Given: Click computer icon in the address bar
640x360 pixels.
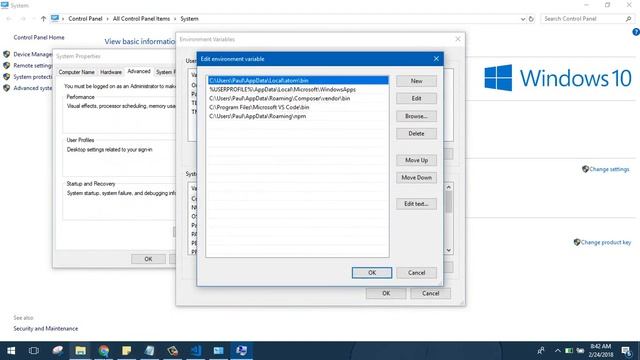Looking at the screenshot, I should point(55,18).
